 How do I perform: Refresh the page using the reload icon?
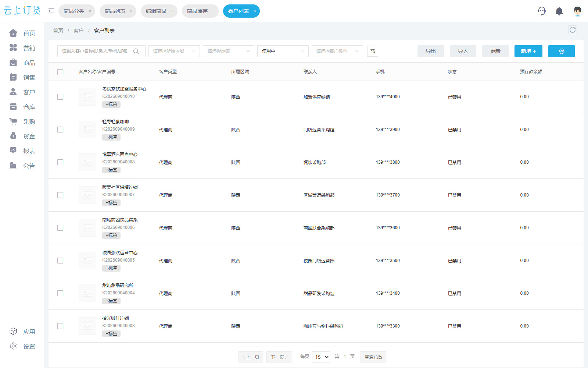point(572,30)
